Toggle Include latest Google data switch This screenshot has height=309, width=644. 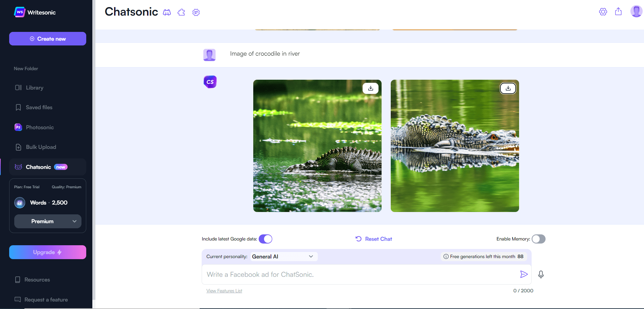265,239
